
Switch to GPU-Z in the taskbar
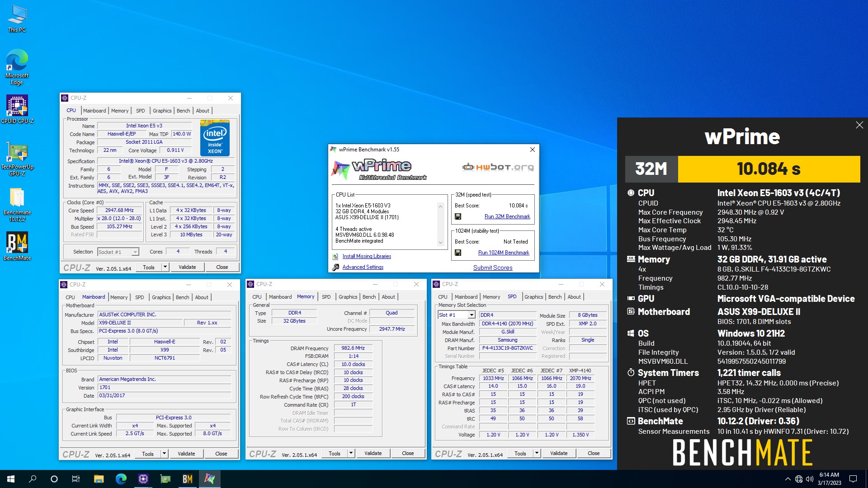pyautogui.click(x=165, y=479)
